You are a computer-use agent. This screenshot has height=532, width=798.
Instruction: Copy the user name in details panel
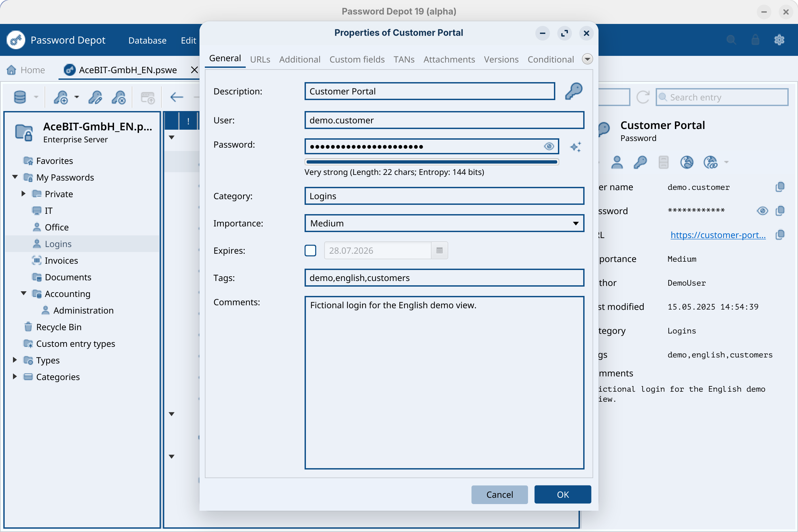[780, 187]
